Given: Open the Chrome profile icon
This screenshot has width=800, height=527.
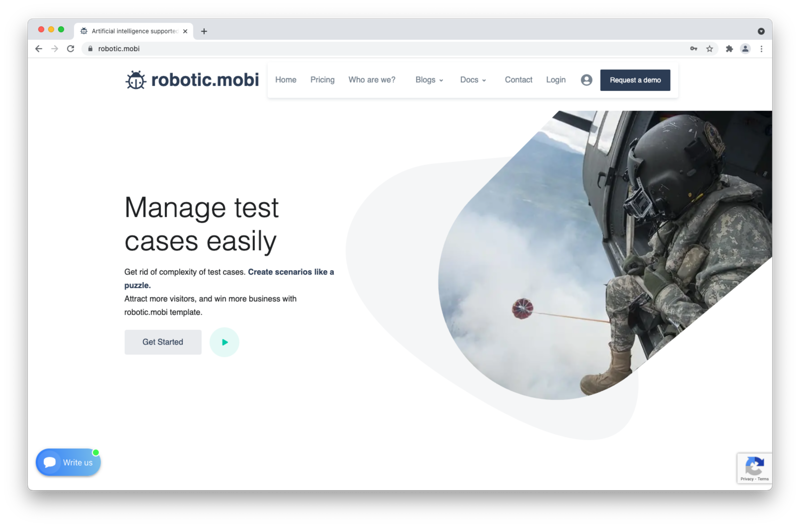Looking at the screenshot, I should (x=745, y=48).
